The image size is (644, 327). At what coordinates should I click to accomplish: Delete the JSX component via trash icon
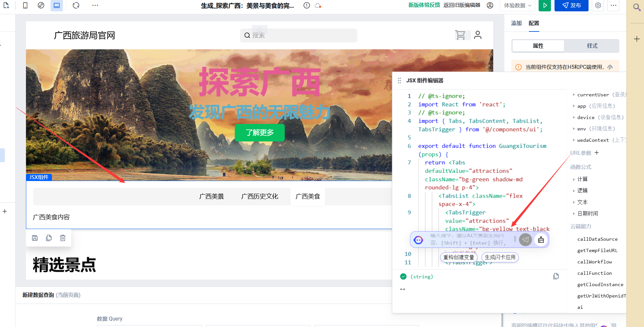click(x=63, y=238)
